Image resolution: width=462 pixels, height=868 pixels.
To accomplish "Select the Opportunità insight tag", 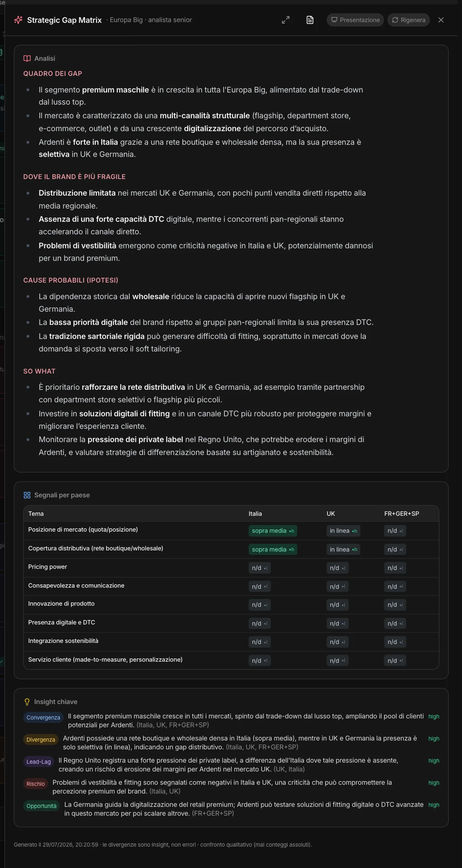I will point(41,806).
